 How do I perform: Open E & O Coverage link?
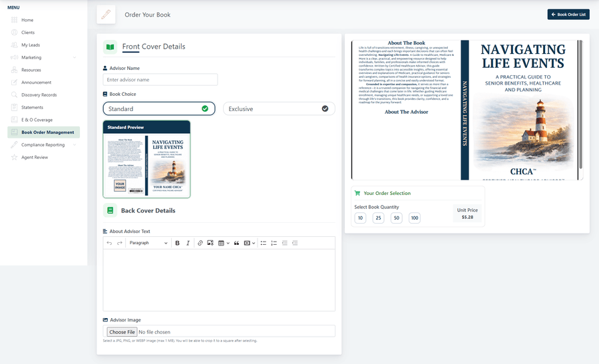click(37, 120)
